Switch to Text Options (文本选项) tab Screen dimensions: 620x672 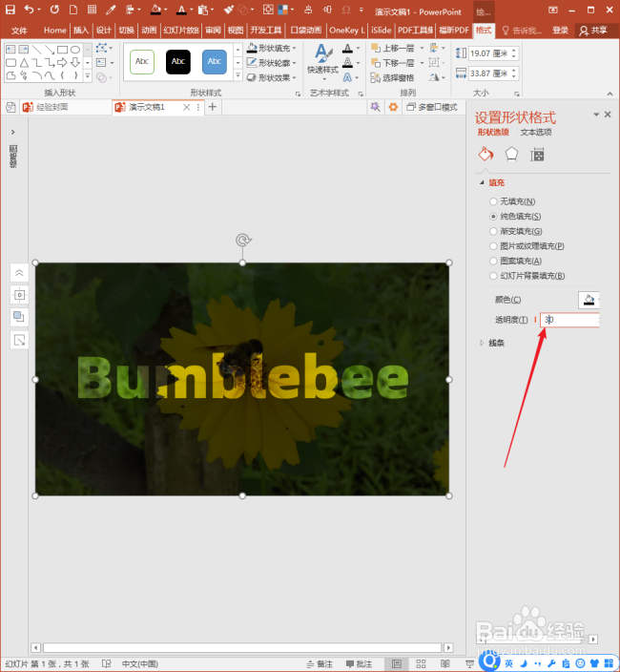(x=536, y=132)
